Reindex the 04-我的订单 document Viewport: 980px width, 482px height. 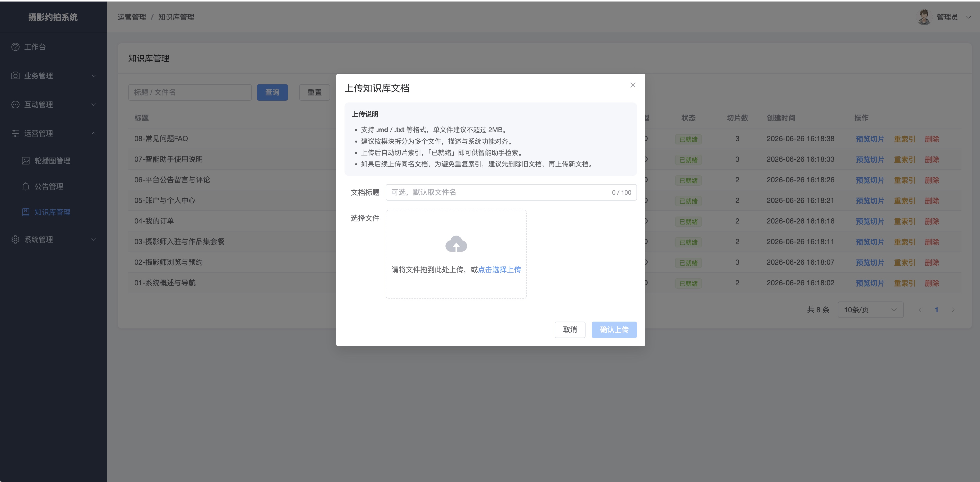904,221
